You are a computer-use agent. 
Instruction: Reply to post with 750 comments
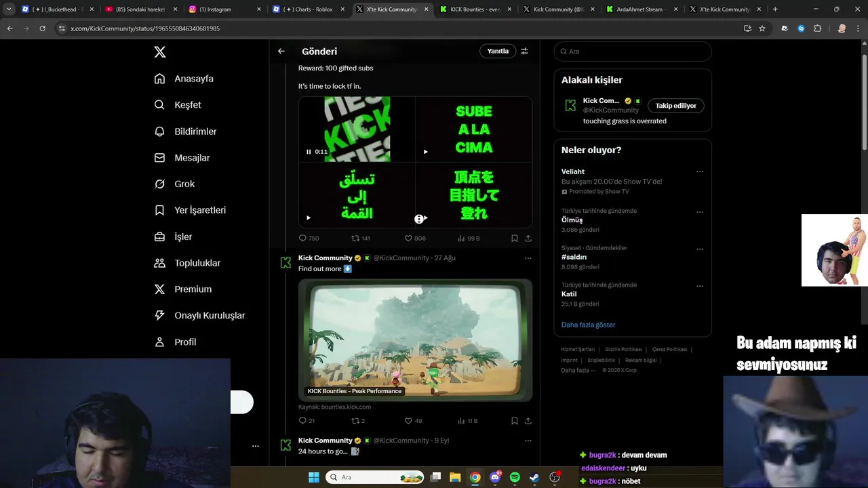pyautogui.click(x=309, y=239)
